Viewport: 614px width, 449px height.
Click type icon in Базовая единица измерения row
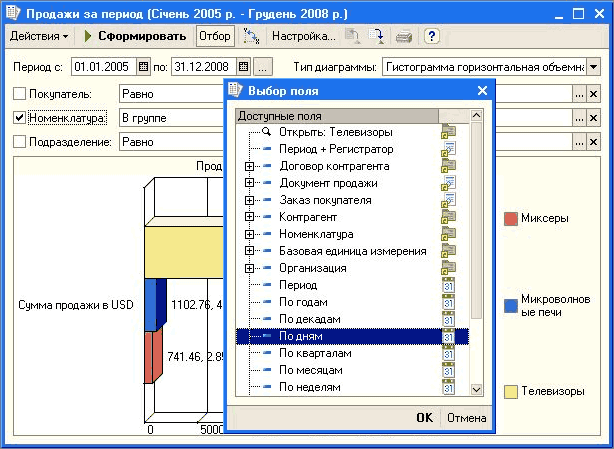(x=449, y=251)
